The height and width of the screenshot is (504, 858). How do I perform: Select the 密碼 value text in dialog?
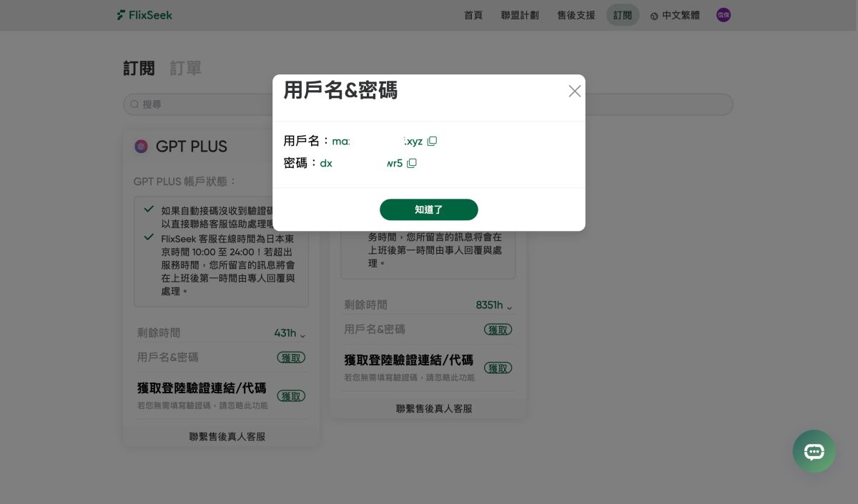coord(361,163)
